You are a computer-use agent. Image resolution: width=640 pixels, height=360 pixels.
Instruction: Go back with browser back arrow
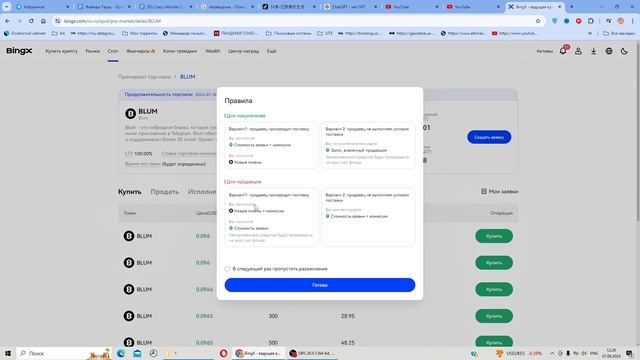pos(7,21)
